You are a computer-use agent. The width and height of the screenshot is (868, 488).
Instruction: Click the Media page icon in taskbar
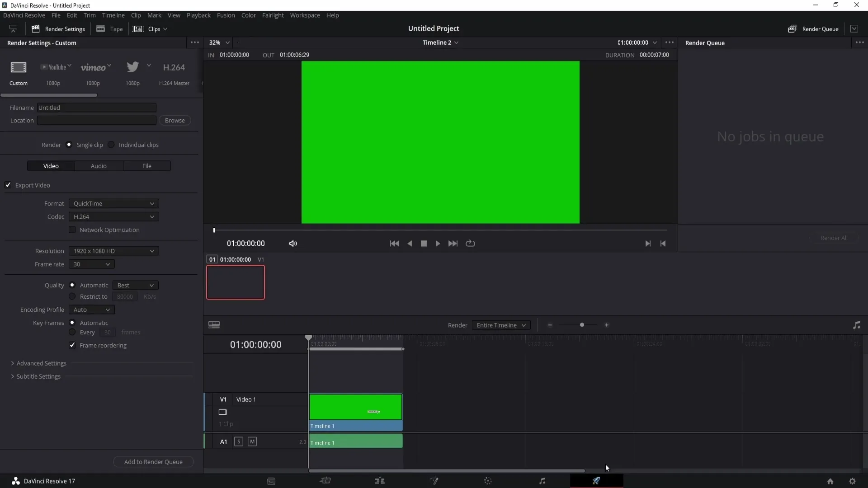pyautogui.click(x=271, y=481)
